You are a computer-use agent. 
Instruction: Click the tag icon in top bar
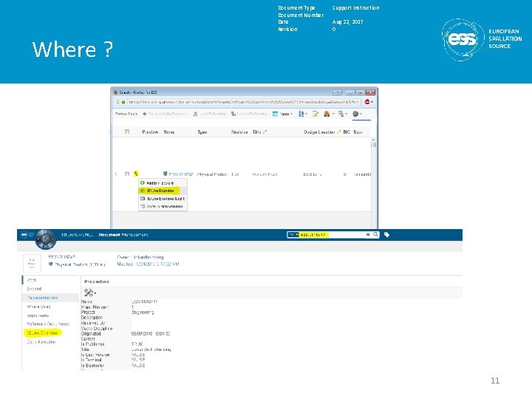click(386, 234)
